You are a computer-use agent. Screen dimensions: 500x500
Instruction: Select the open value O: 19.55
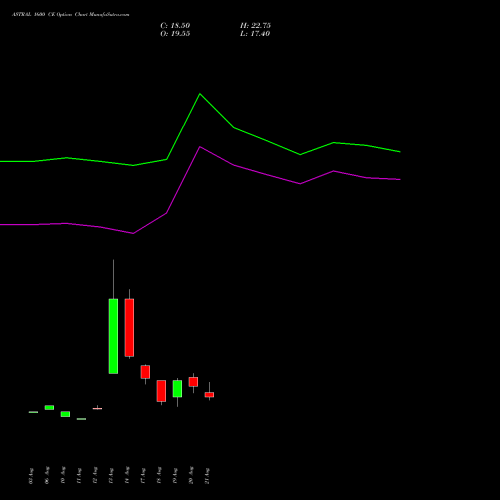[x=175, y=34]
